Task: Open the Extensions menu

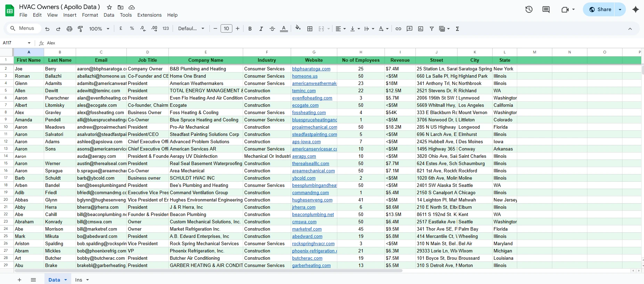Action: (149, 15)
